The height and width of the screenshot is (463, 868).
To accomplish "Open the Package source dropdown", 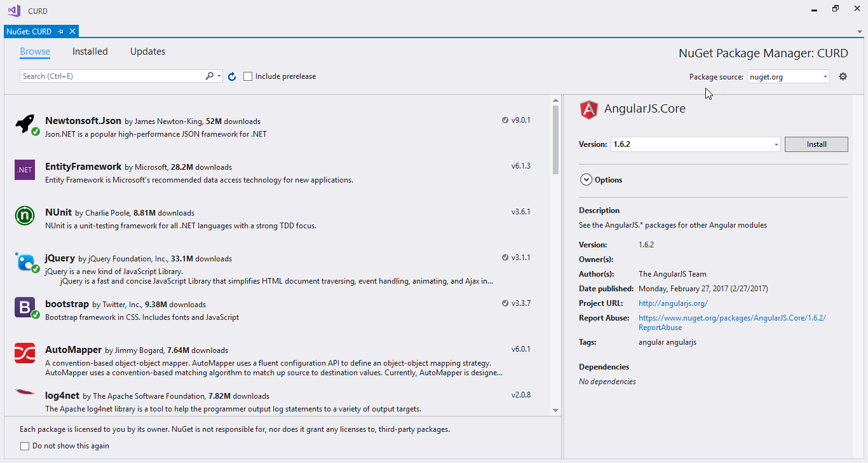I will click(789, 76).
